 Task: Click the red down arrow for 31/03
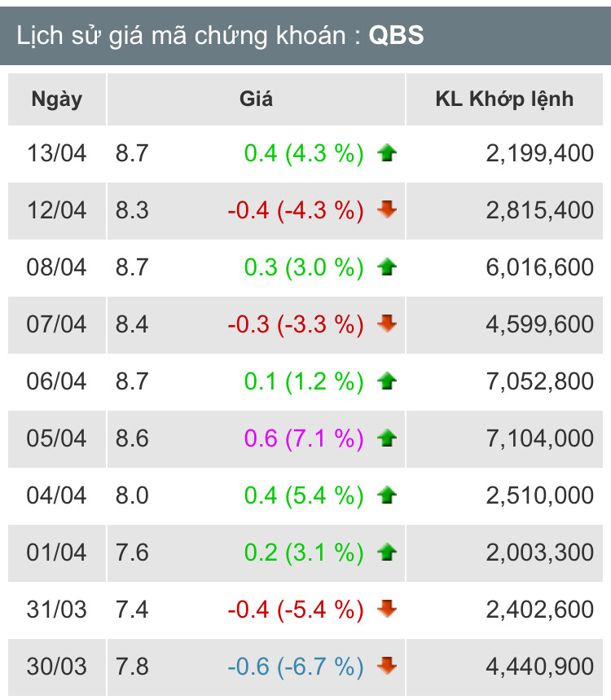pyautogui.click(x=387, y=609)
